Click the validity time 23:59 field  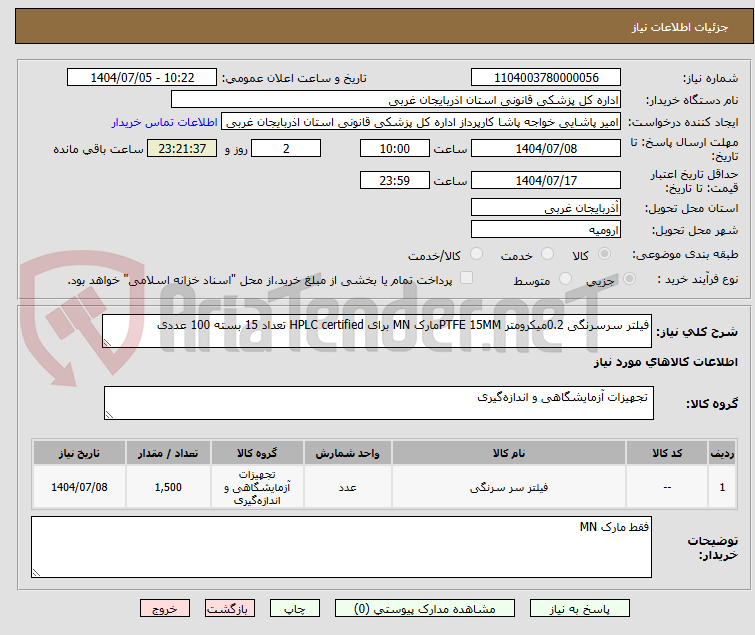[x=395, y=181]
